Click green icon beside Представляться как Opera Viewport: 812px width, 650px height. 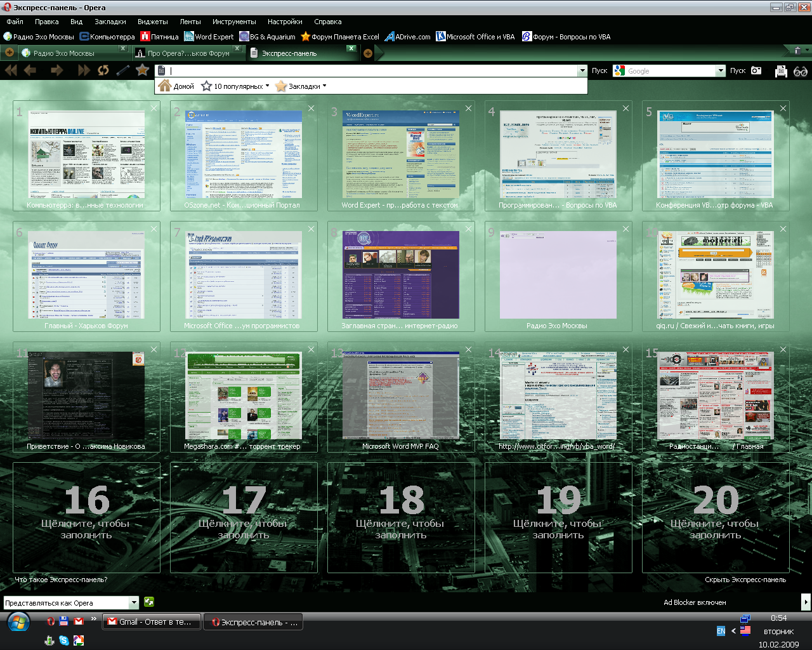[149, 602]
